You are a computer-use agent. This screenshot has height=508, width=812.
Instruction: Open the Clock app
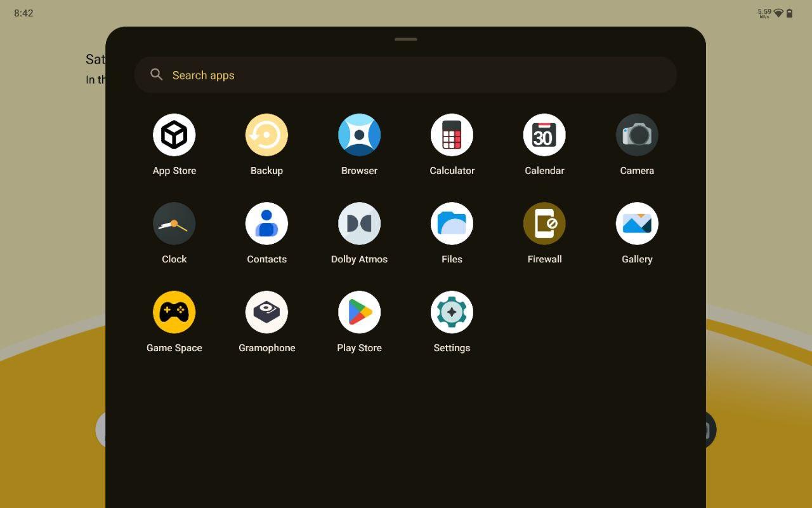pos(174,224)
